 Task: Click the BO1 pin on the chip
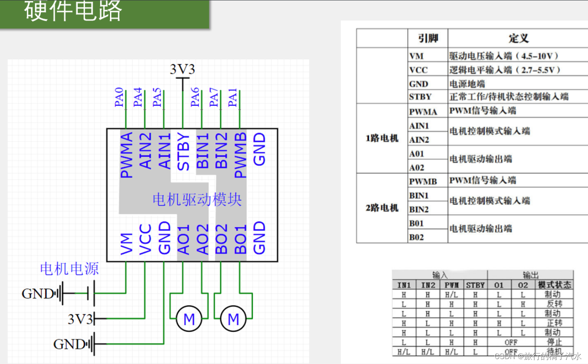[x=240, y=239]
